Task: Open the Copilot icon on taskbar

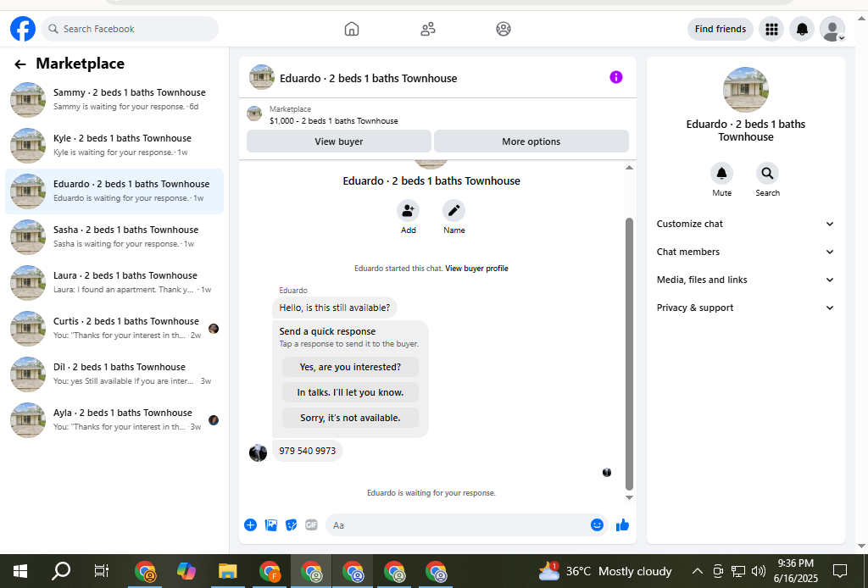Action: [x=186, y=571]
